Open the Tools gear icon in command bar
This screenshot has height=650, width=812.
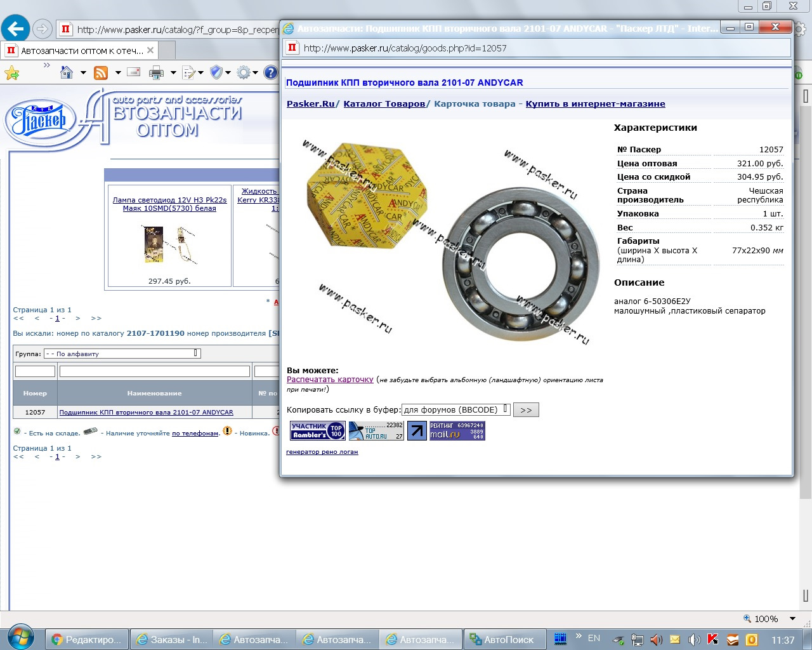tap(244, 73)
